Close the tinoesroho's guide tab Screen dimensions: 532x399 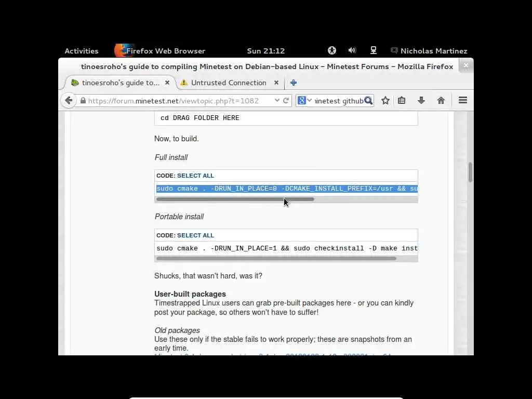pyautogui.click(x=167, y=83)
